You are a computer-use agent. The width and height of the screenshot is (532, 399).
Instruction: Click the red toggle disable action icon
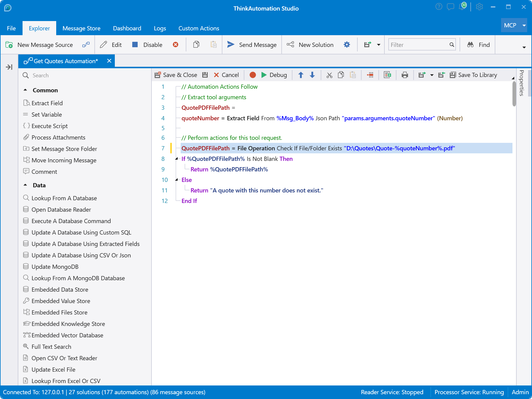tap(370, 75)
